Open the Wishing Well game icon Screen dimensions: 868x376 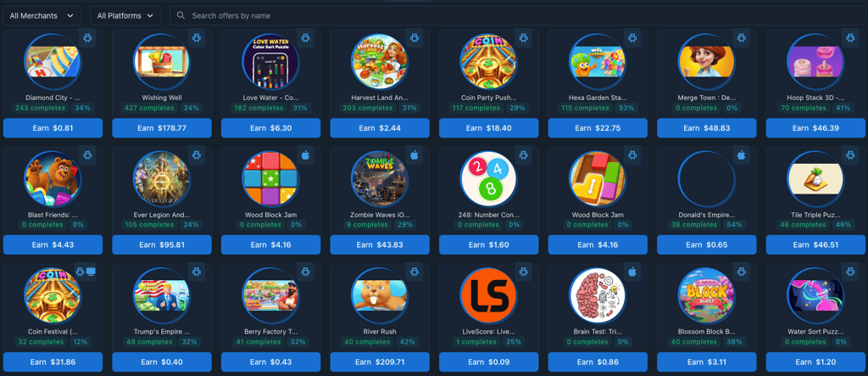(162, 62)
